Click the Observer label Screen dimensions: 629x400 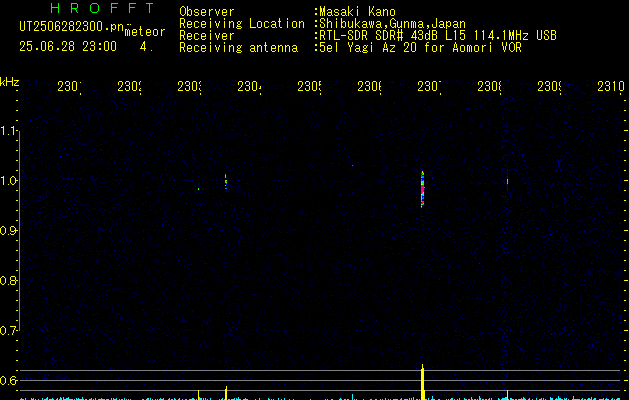(x=207, y=12)
